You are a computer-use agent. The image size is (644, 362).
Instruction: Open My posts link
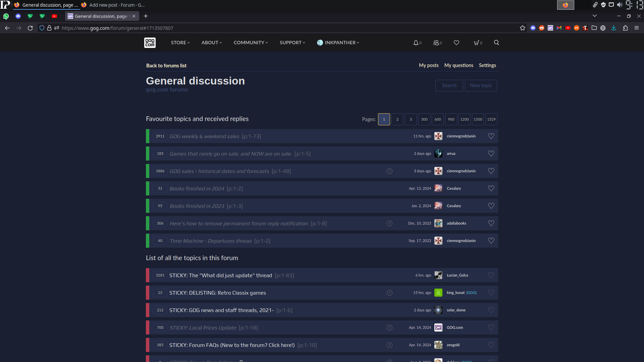[x=429, y=65]
